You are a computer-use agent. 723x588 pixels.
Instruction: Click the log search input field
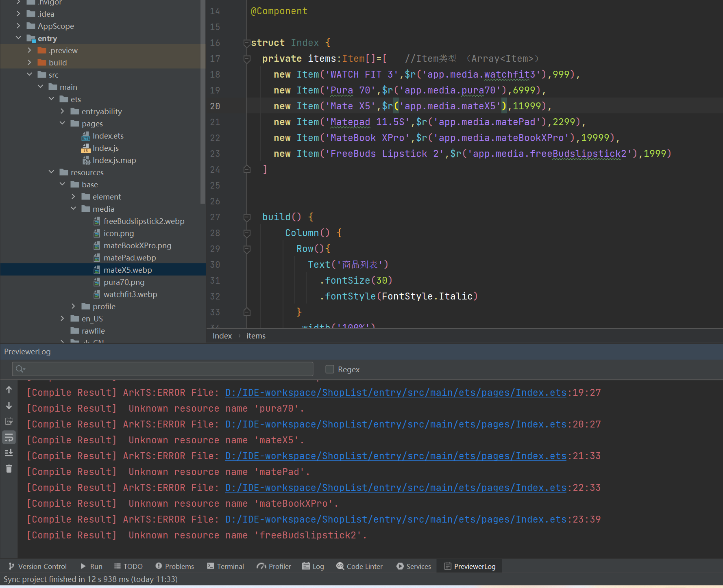tap(163, 369)
